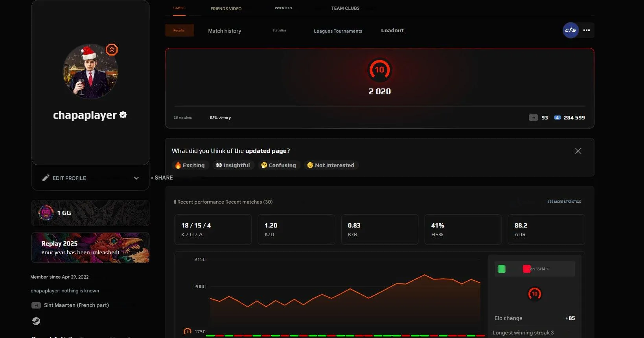The image size is (644, 338).
Task: Click the pencil edit profile icon
Action: pos(46,178)
